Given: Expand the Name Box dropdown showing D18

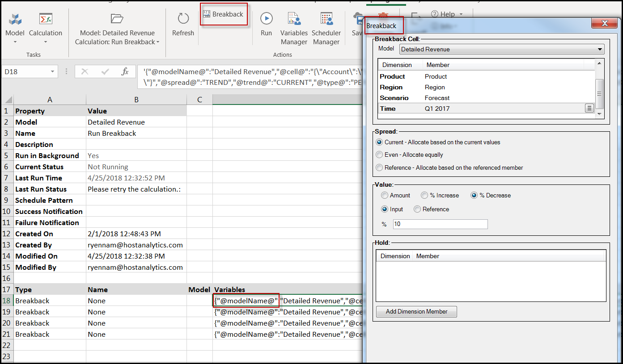Looking at the screenshot, I should click(x=53, y=71).
